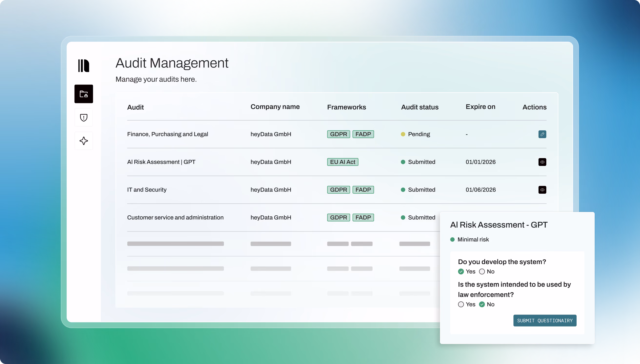Click Submitted status in AI Risk Assessment row
The height and width of the screenshot is (364, 640).
418,162
